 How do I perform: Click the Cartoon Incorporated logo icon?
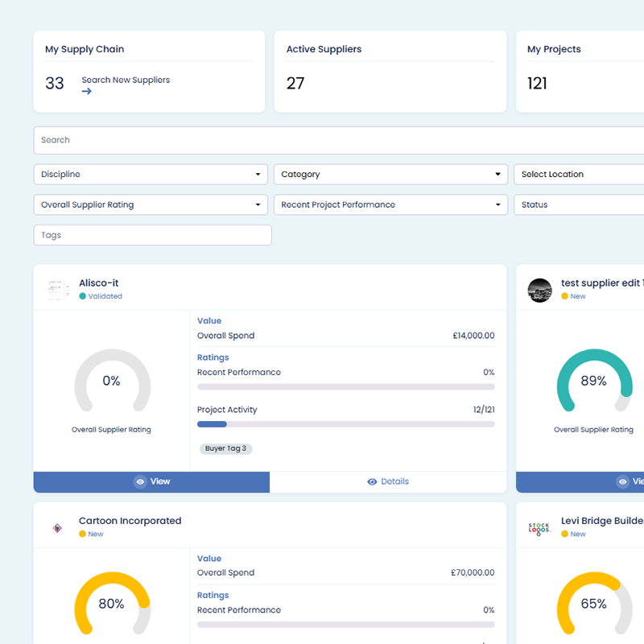(57, 528)
